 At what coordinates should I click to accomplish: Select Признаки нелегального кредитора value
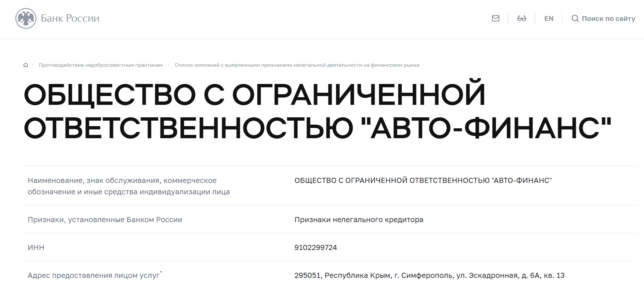coord(359,220)
